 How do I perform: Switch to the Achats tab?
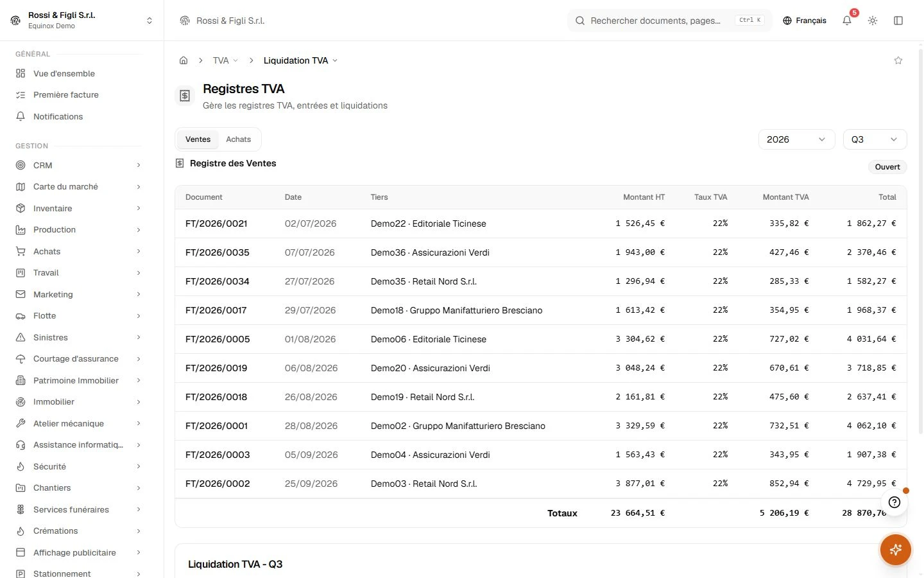[238, 139]
